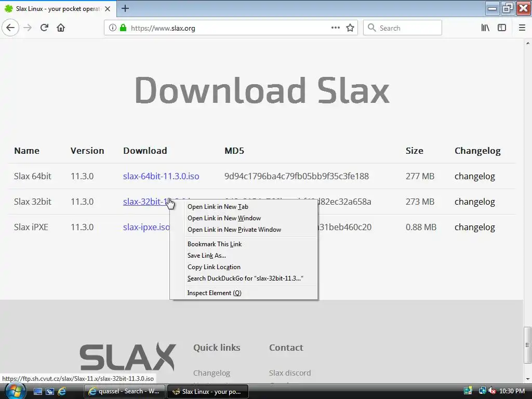Go back with the browser Back arrow
This screenshot has width=532, height=399.
10,28
